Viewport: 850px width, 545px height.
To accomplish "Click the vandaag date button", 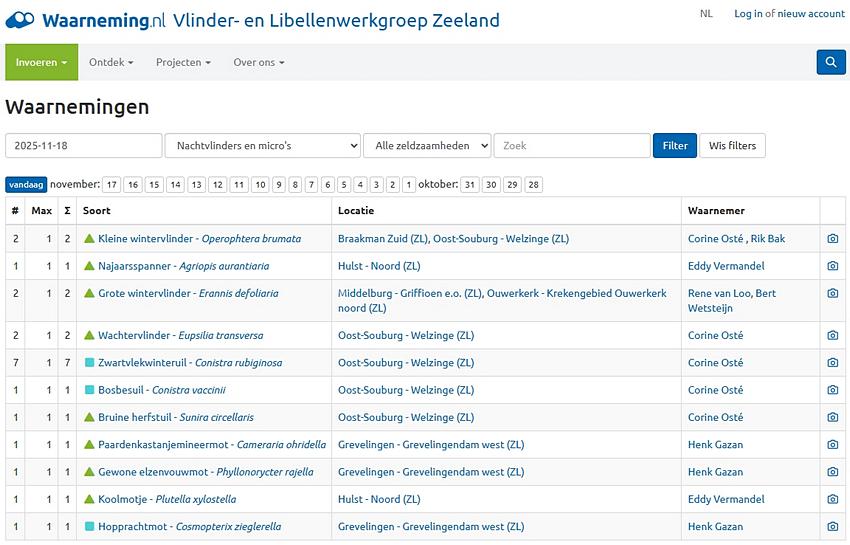I will (x=26, y=184).
